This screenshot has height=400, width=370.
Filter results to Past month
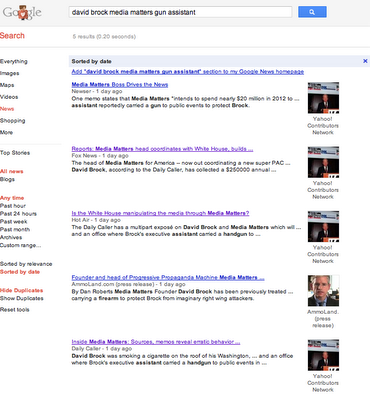pos(15,229)
